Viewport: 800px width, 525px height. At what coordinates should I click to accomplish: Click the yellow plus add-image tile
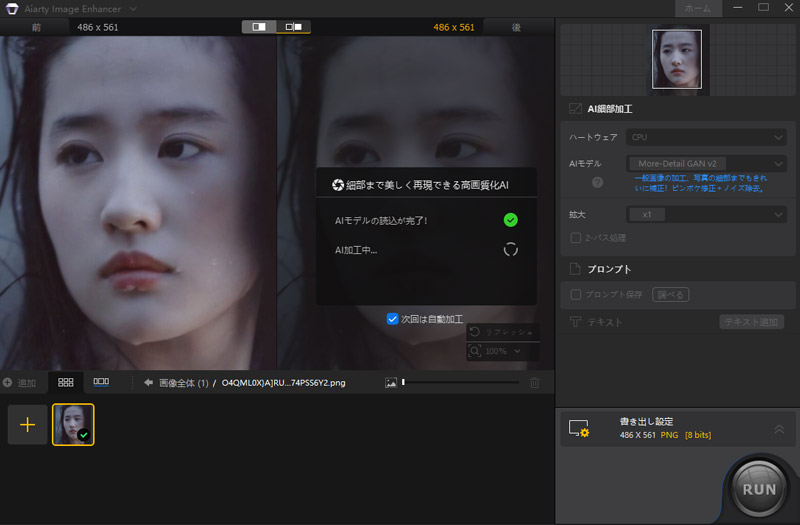27,425
